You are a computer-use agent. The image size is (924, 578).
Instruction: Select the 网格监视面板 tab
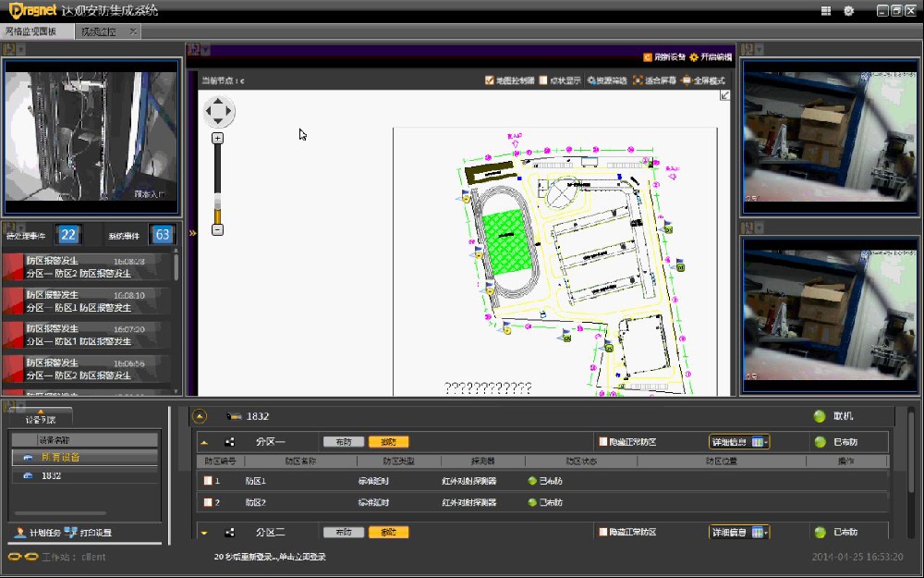[x=31, y=31]
